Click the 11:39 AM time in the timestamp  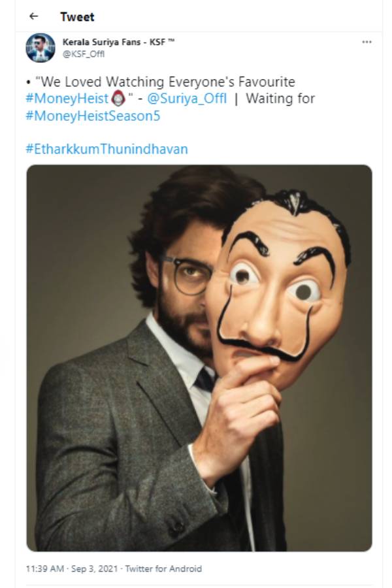pos(45,568)
